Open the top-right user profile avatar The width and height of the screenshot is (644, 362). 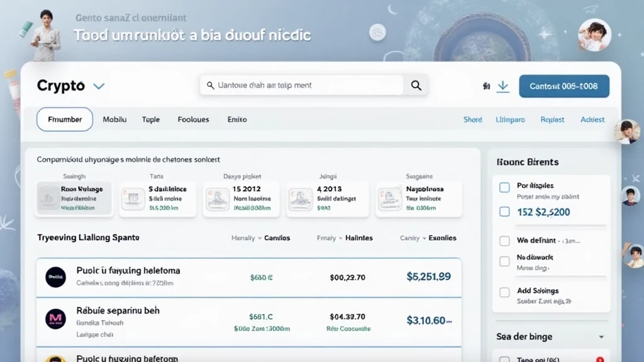(x=594, y=35)
